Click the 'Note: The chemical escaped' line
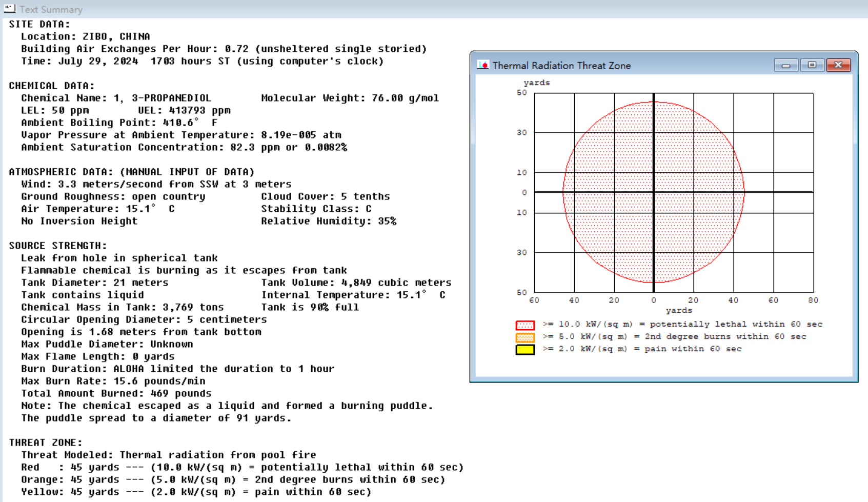This screenshot has width=868, height=502. [227, 406]
